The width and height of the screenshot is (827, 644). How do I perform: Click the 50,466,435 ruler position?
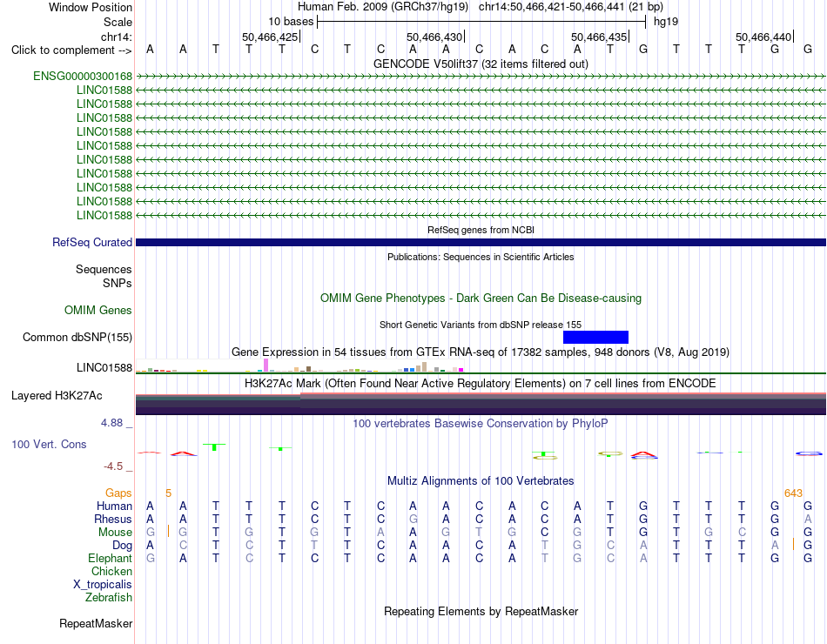click(x=599, y=37)
